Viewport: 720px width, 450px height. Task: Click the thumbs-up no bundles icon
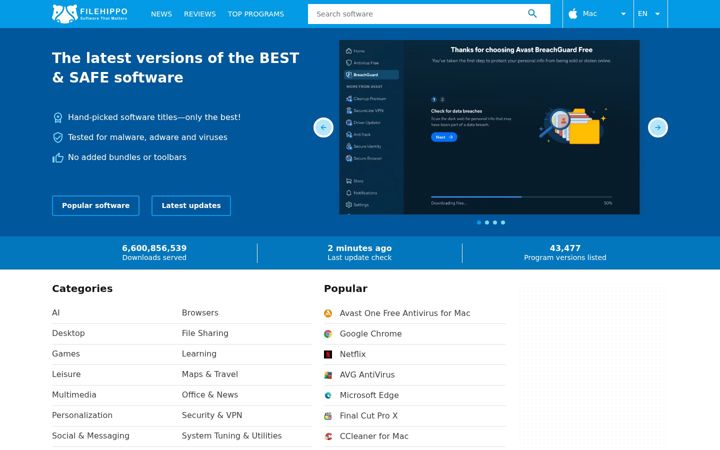(58, 158)
